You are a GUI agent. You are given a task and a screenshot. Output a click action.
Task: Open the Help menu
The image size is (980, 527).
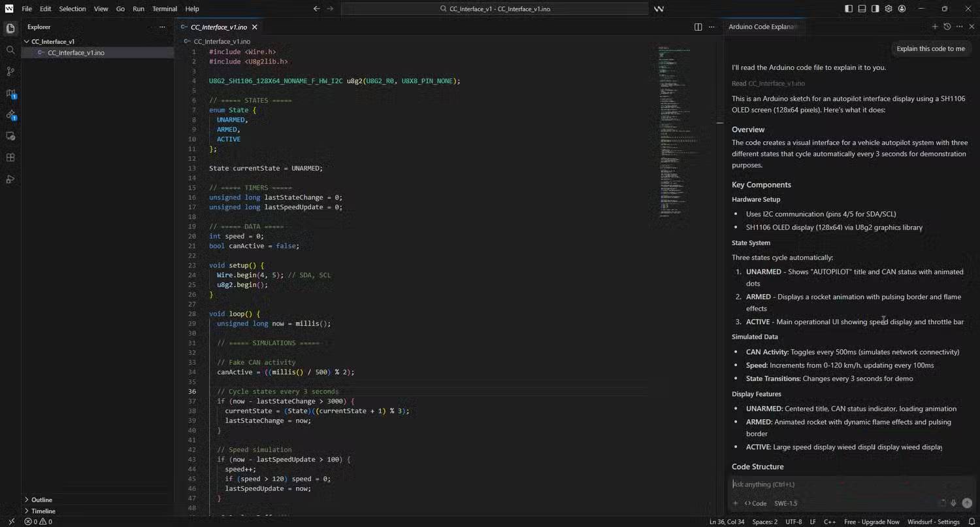coord(192,8)
